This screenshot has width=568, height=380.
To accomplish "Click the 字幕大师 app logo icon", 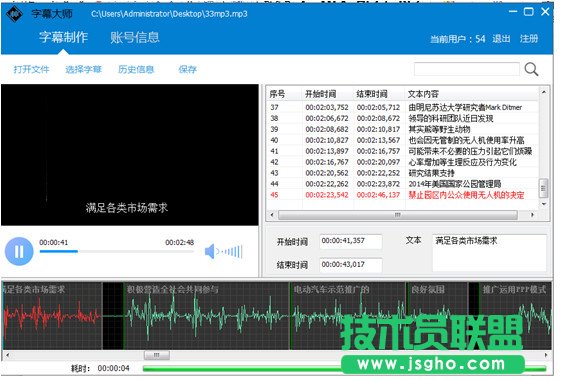I will (x=14, y=14).
